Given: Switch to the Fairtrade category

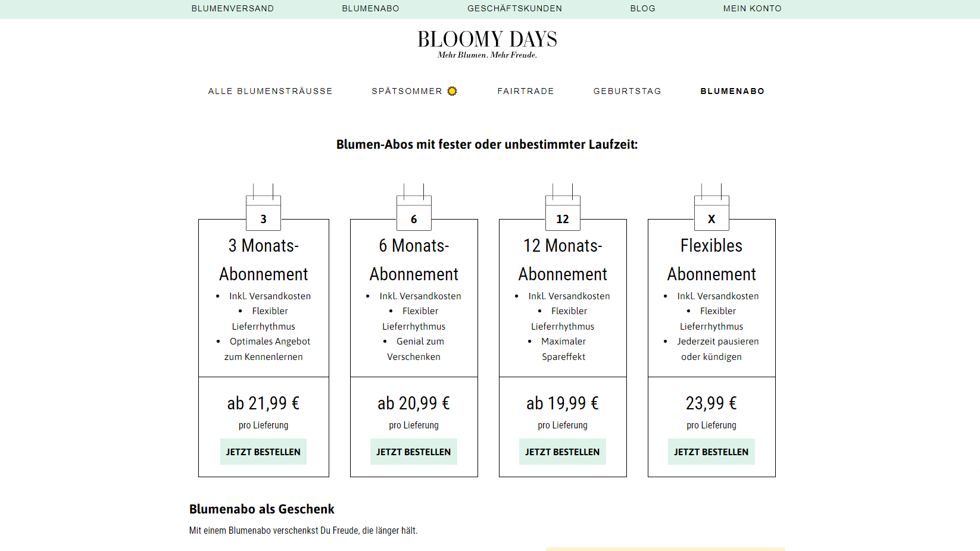Looking at the screenshot, I should click(x=525, y=91).
